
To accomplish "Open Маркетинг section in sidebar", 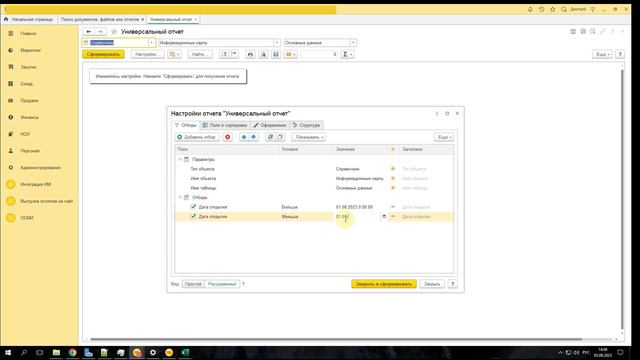I will coord(30,50).
